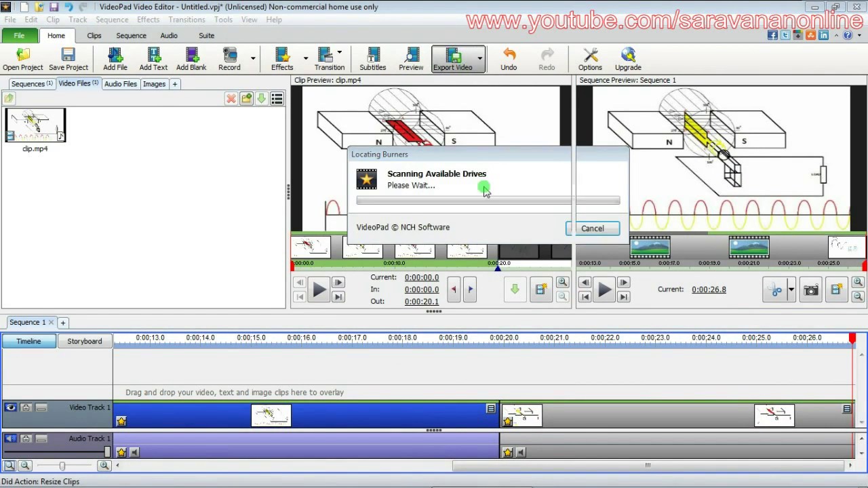Adjust the timeline zoom slider
The width and height of the screenshot is (868, 488).
[62, 466]
